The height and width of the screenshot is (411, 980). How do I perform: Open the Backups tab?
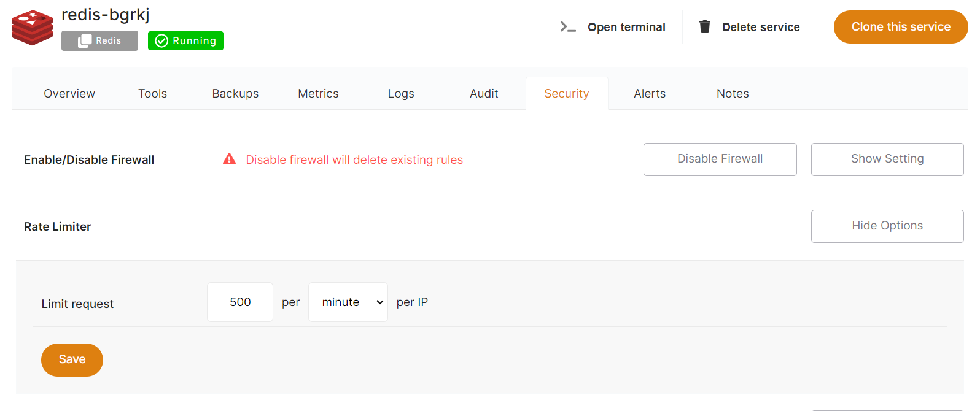tap(235, 93)
